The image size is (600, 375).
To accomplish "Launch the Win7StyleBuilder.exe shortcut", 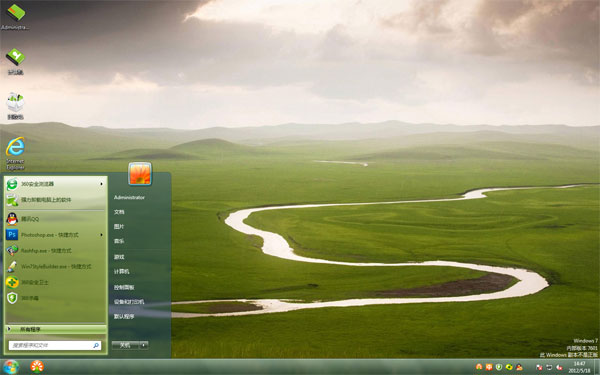I will point(55,266).
